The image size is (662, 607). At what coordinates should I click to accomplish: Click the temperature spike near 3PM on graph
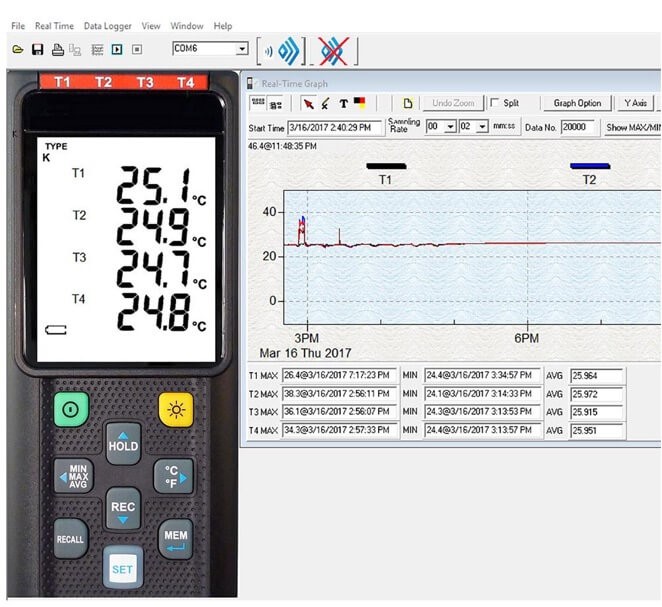[302, 230]
